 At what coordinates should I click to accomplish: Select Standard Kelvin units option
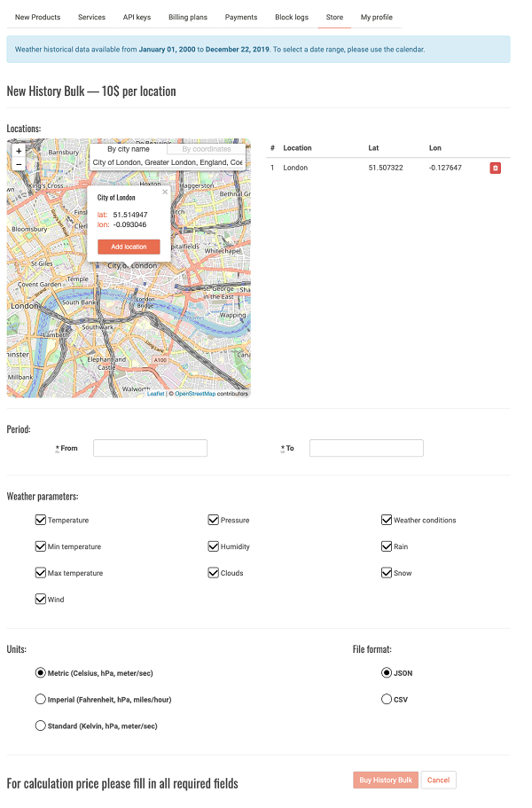41,726
